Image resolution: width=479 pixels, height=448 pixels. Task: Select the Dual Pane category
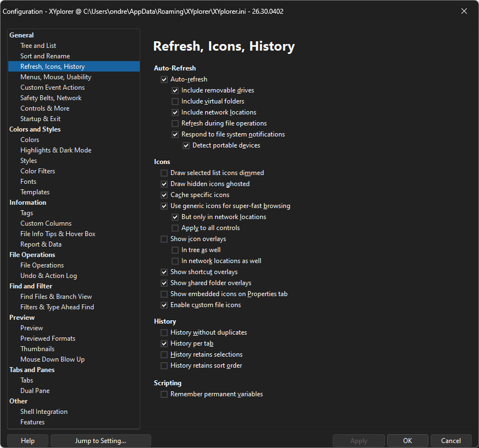(x=35, y=391)
